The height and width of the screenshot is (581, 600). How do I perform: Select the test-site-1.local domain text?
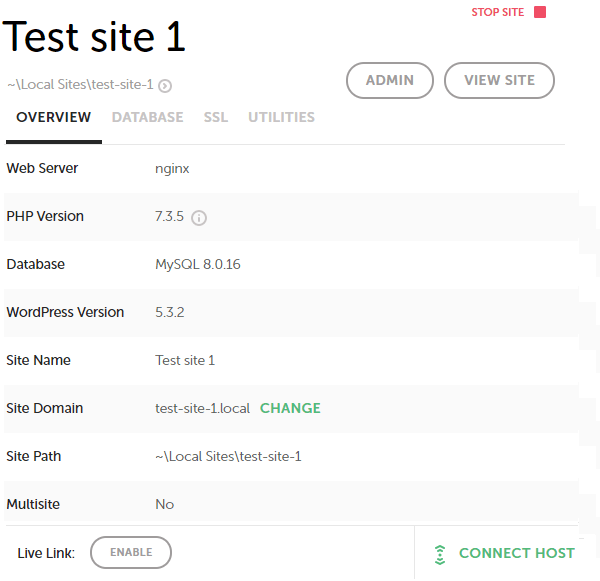[202, 408]
